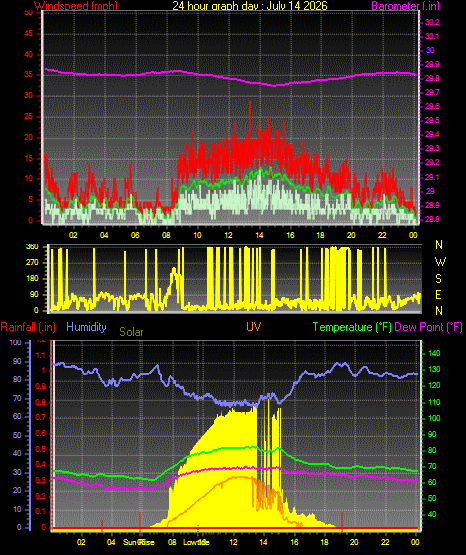Click the 'E' compass letter beside wind direction graph
The image size is (466, 555).
point(438,294)
